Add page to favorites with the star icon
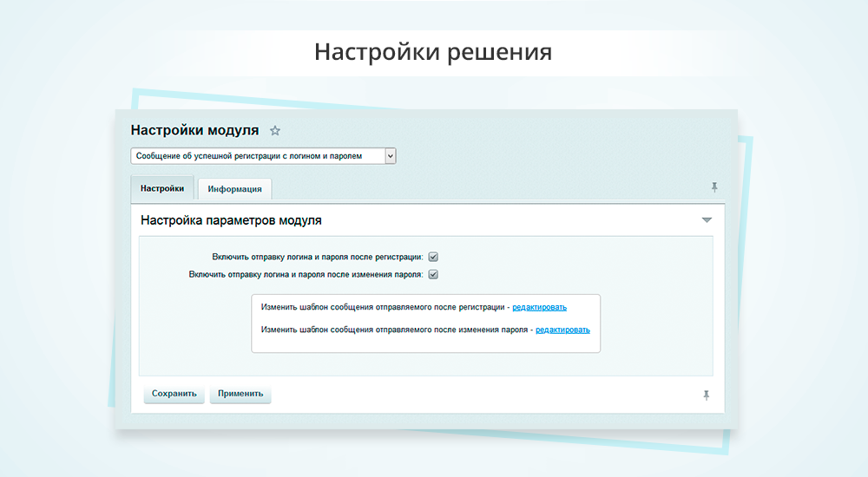Viewport: 868px width, 477px height. (x=275, y=131)
